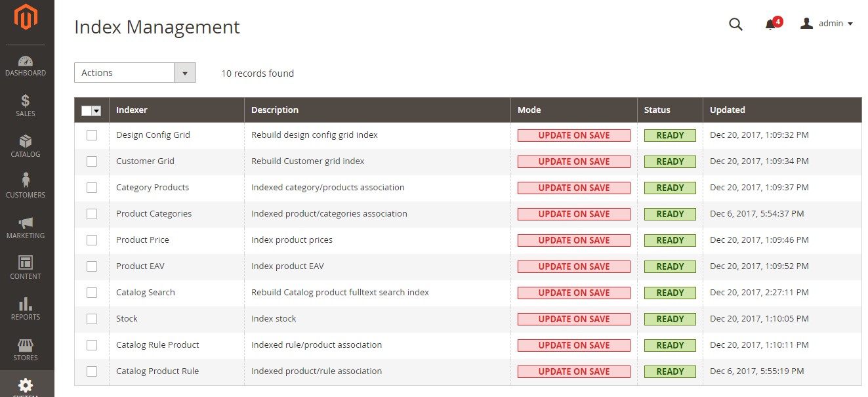Check the Stock row checkbox
Viewport: 868px width, 397px height.
[91, 318]
